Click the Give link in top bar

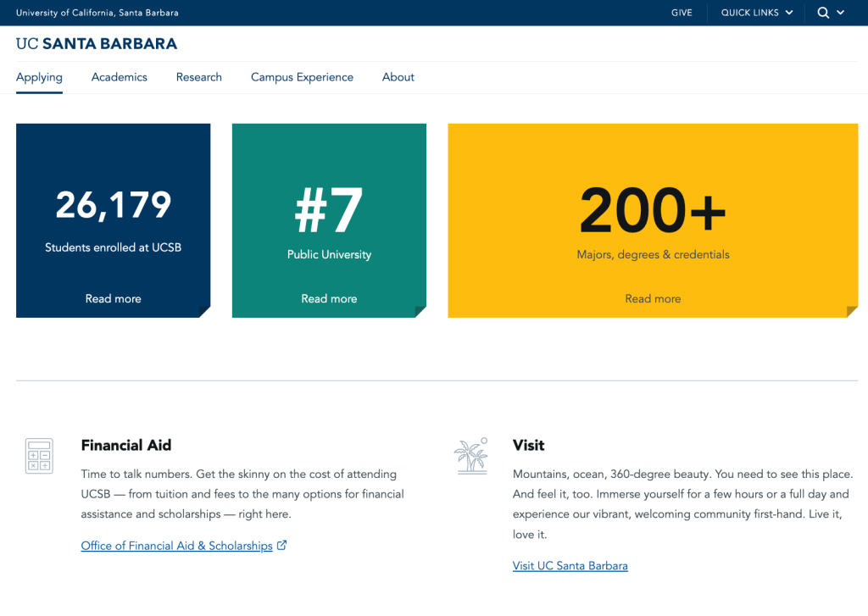[x=682, y=13]
